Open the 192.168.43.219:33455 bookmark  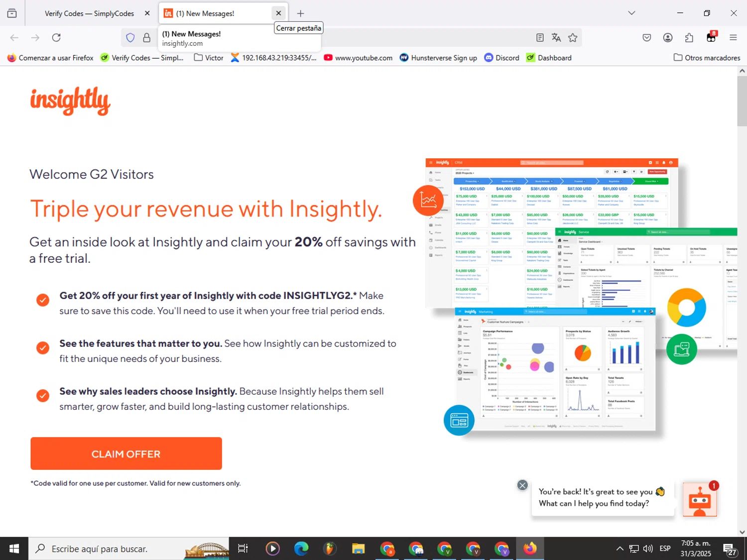273,58
